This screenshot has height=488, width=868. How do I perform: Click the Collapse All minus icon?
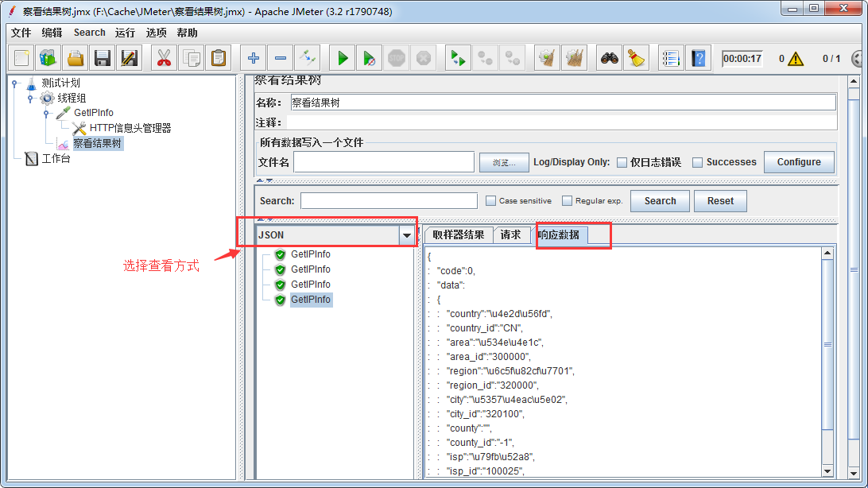281,58
